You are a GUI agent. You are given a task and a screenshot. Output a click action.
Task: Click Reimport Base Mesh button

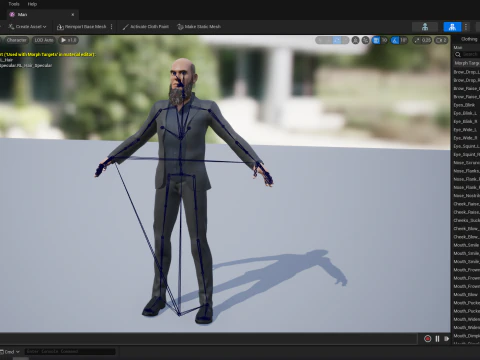[81, 27]
